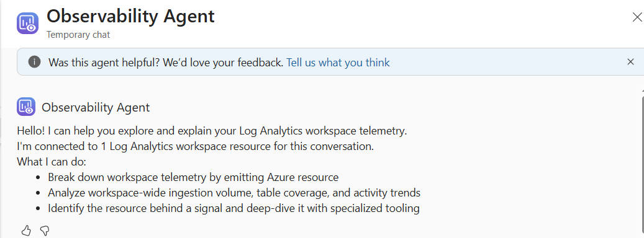Click the sender name above the message
Viewport: 644px width, 238px height.
[96, 107]
